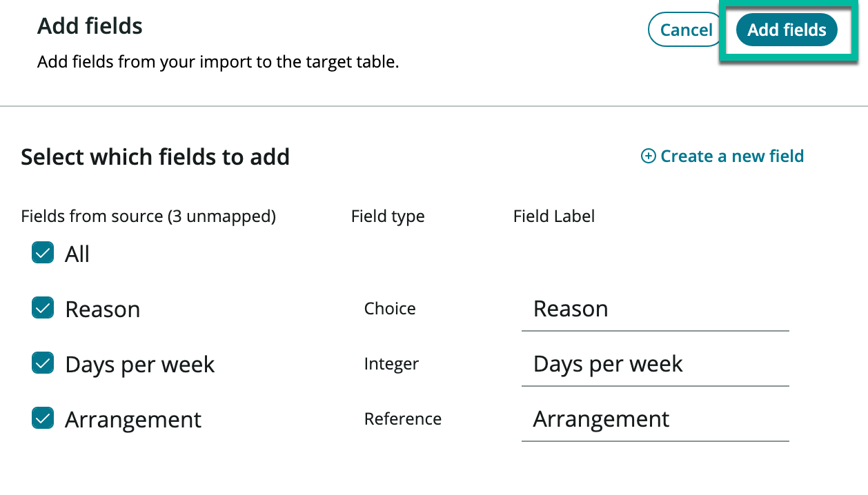The height and width of the screenshot is (495, 868).
Task: Click the Choice field type value
Action: 390,308
